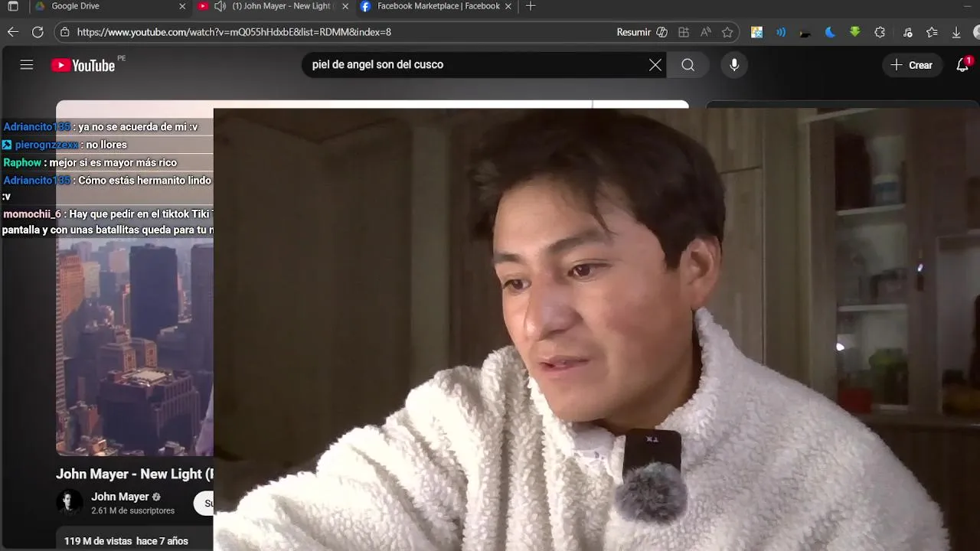Open the green download arrow extension

coord(855,32)
